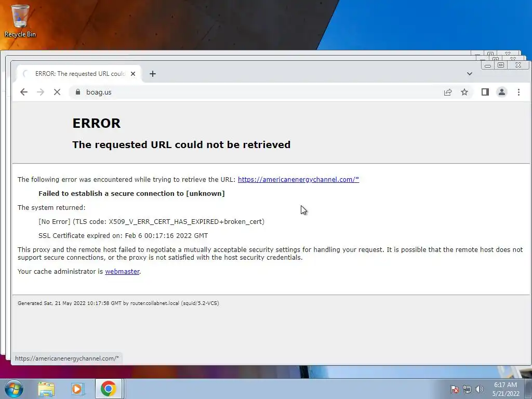The height and width of the screenshot is (399, 532).
Task: Open the Chrome profile avatar menu
Action: 502,92
